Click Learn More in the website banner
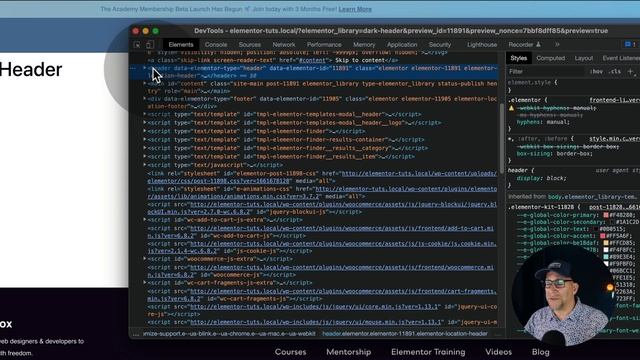This screenshot has width=640, height=360. (x=355, y=9)
